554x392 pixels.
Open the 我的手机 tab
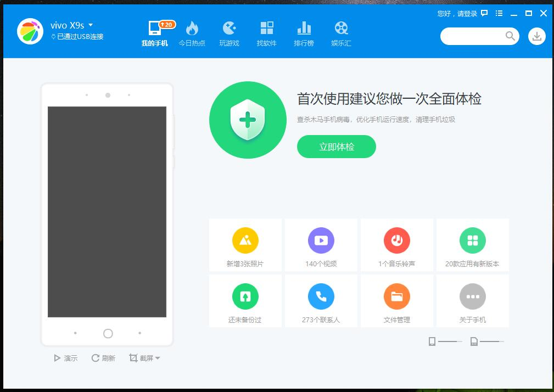pyautogui.click(x=154, y=34)
